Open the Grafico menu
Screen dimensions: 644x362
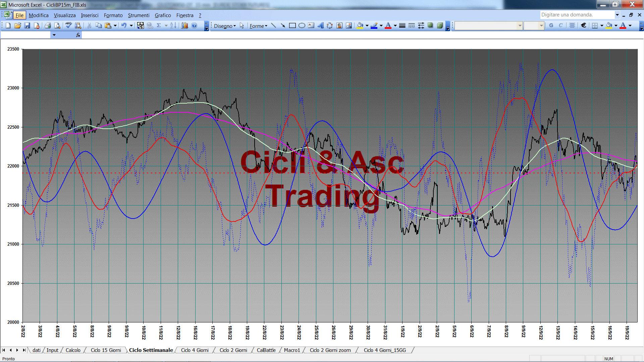tap(163, 15)
